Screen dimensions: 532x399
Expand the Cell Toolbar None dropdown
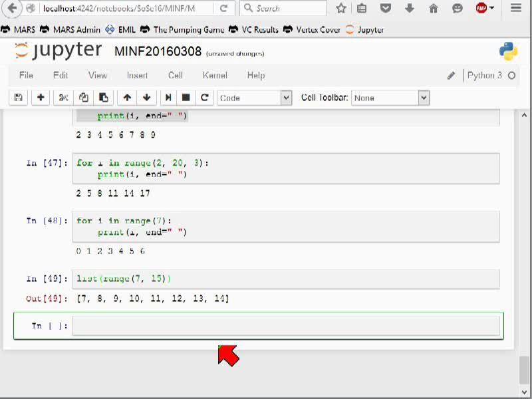390,98
